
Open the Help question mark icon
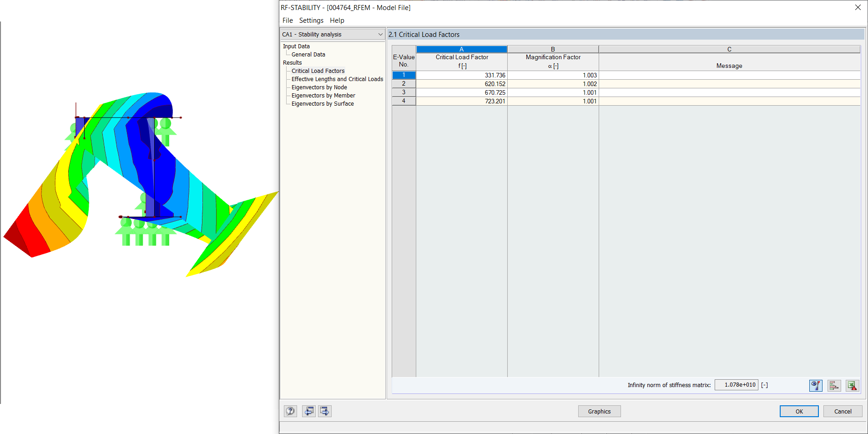tap(290, 411)
